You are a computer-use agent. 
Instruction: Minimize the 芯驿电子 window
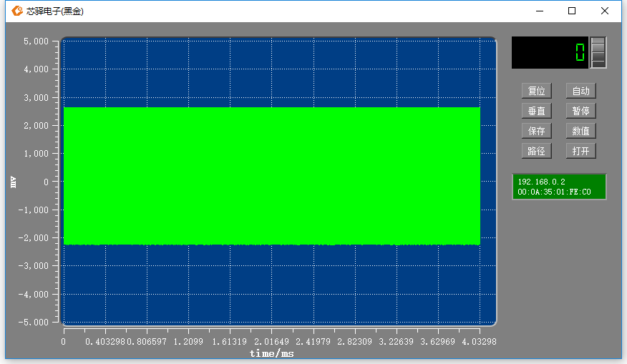pyautogui.click(x=540, y=11)
